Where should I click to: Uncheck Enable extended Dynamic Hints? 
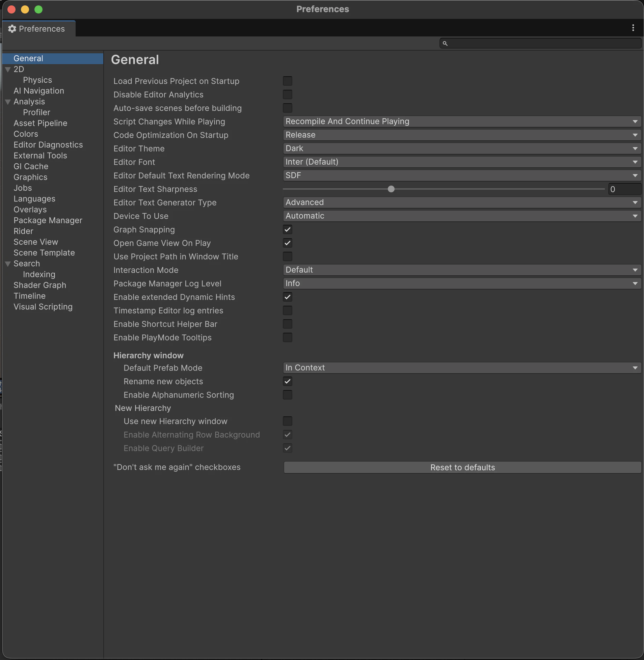coord(288,297)
